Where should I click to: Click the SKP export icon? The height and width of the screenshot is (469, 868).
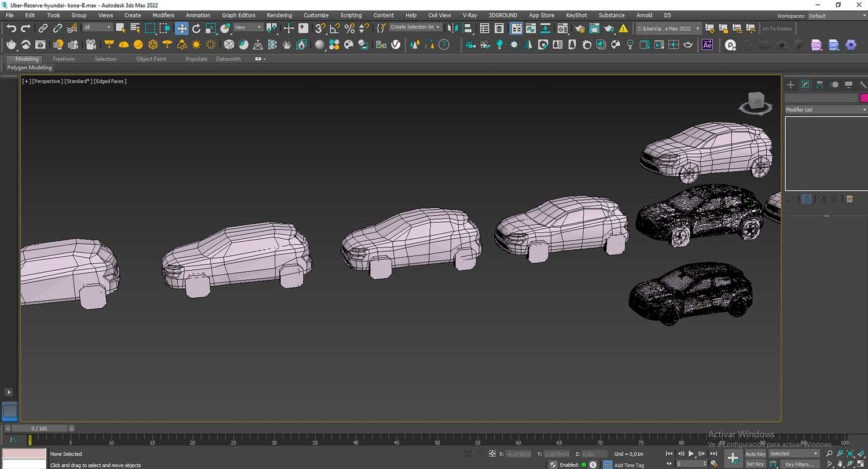(x=833, y=45)
